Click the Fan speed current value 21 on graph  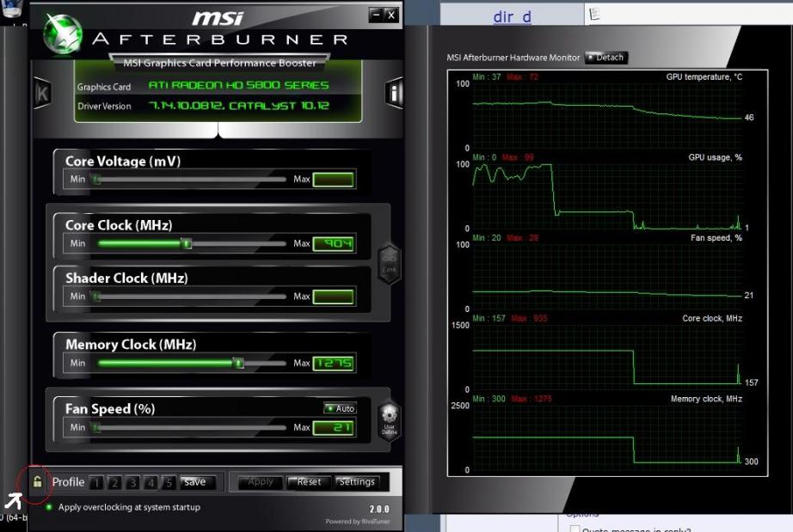[x=749, y=296]
